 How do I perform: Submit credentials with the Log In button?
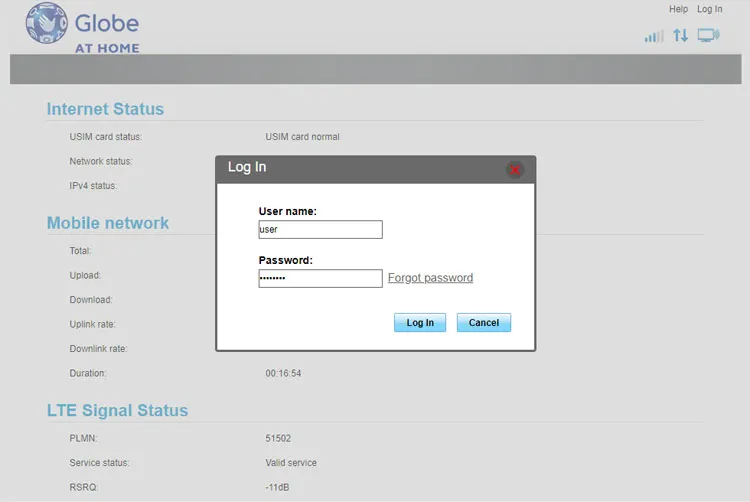[x=420, y=323]
